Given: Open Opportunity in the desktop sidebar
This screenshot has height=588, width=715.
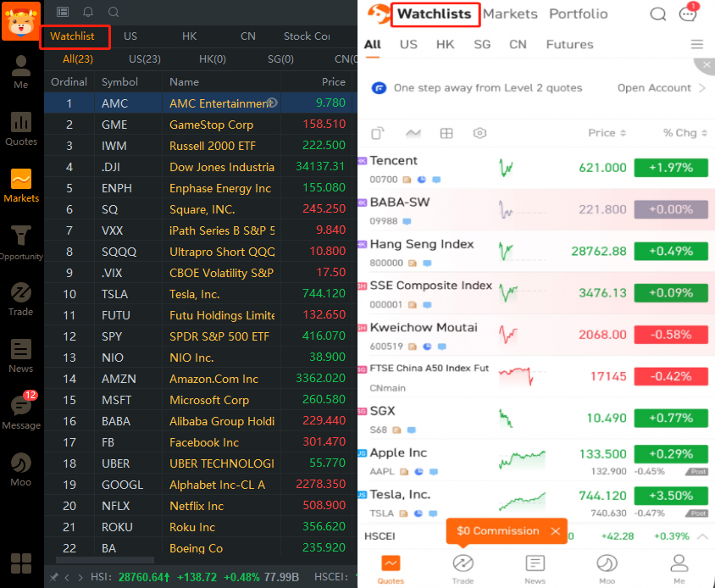Looking at the screenshot, I should click(x=21, y=242).
